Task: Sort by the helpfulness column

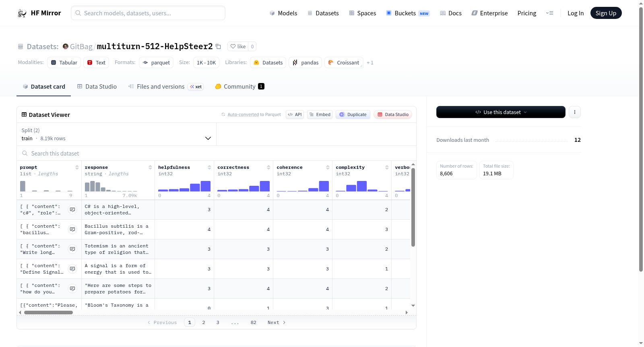Action: pos(209,167)
